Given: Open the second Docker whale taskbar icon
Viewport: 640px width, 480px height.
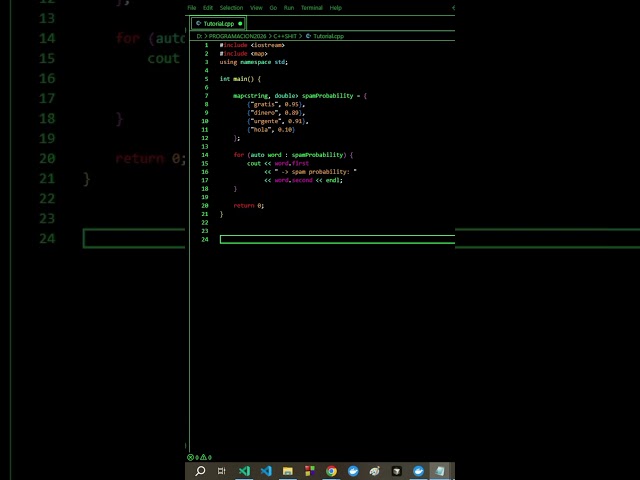Looking at the screenshot, I should [418, 471].
